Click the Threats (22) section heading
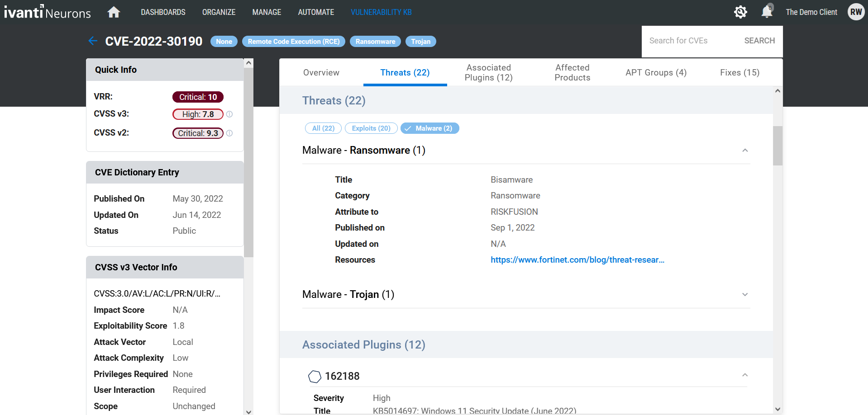Image resolution: width=868 pixels, height=415 pixels. click(334, 101)
